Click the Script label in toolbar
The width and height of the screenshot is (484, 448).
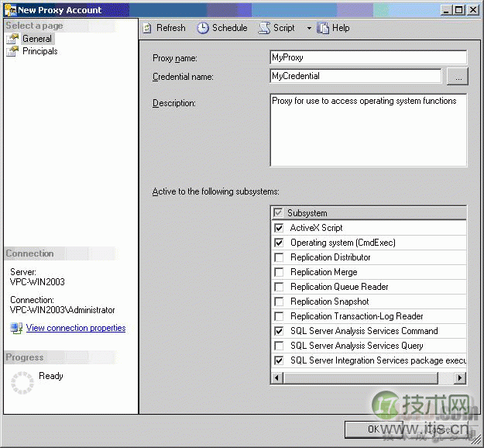(x=284, y=28)
